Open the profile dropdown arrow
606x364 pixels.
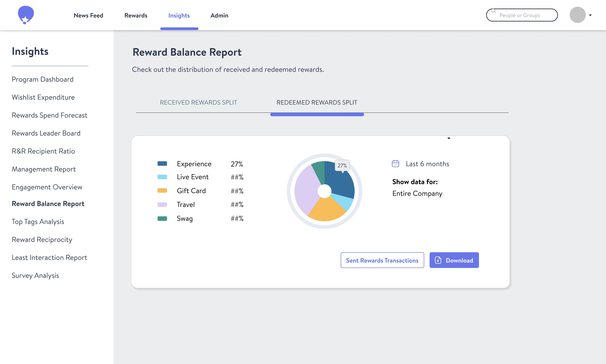[x=590, y=15]
